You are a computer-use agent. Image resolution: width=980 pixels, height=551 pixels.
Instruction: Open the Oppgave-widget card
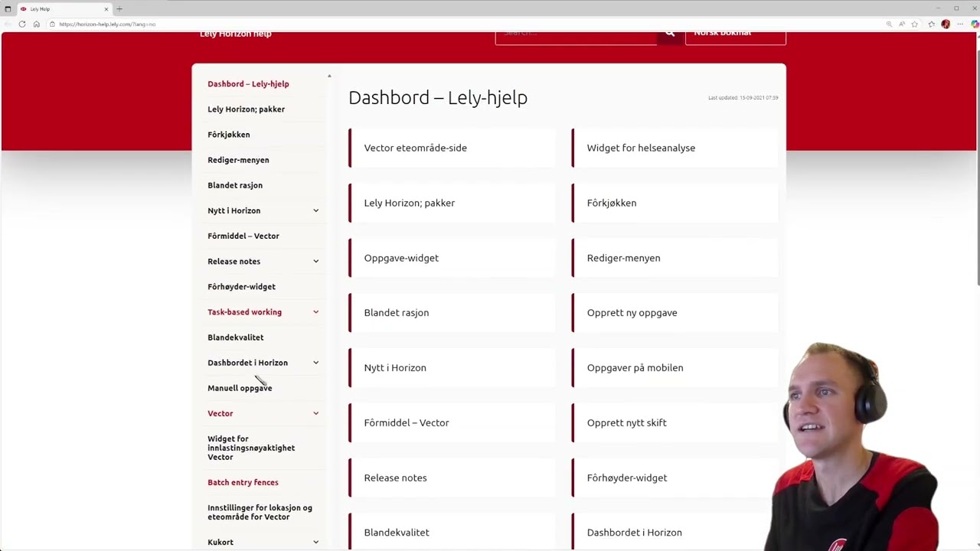(452, 258)
